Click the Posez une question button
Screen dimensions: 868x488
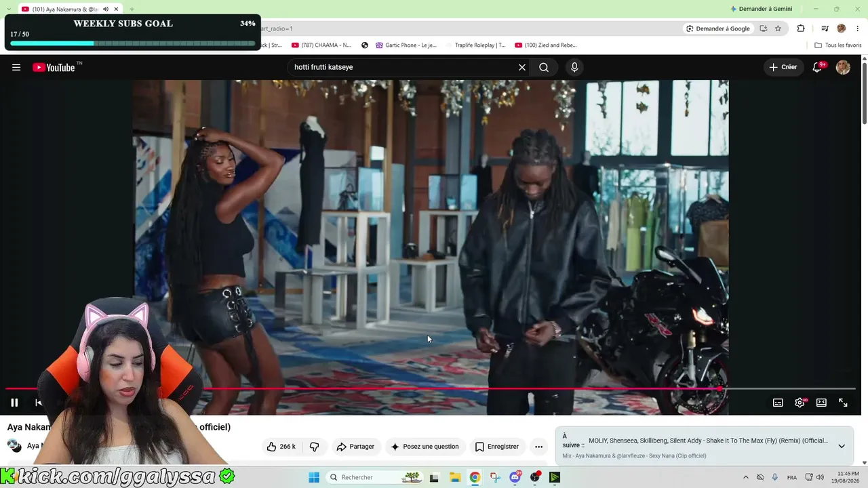425,447
